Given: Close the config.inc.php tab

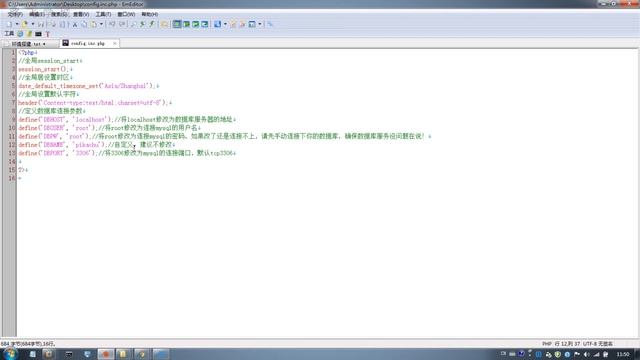Looking at the screenshot, I should point(115,43).
